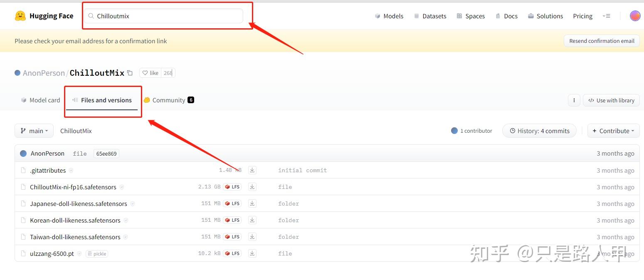The width and height of the screenshot is (644, 280).
Task: Open 'folder' commit message of Taiwan-doll-likeness row
Action: pyautogui.click(x=289, y=237)
